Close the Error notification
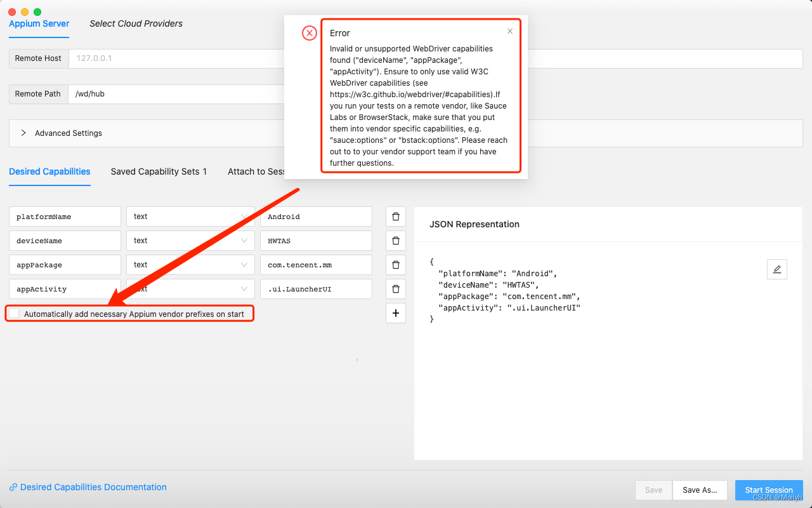812x508 pixels. coord(510,31)
